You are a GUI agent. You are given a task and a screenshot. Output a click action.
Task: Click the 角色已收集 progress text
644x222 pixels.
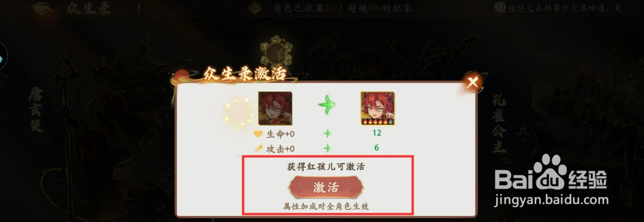click(342, 8)
